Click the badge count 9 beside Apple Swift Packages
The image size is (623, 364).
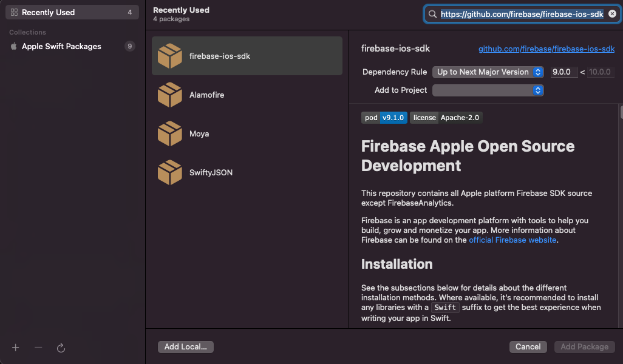(129, 47)
